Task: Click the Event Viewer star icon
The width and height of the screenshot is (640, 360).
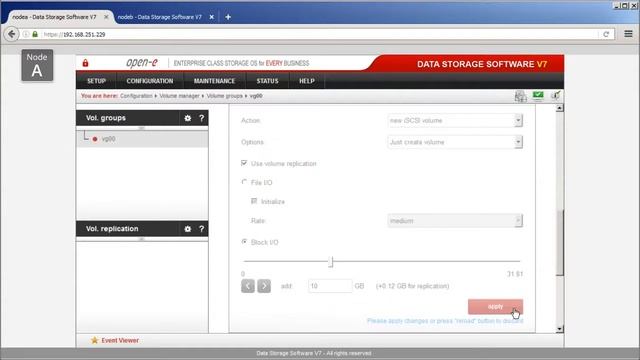Action: point(95,340)
